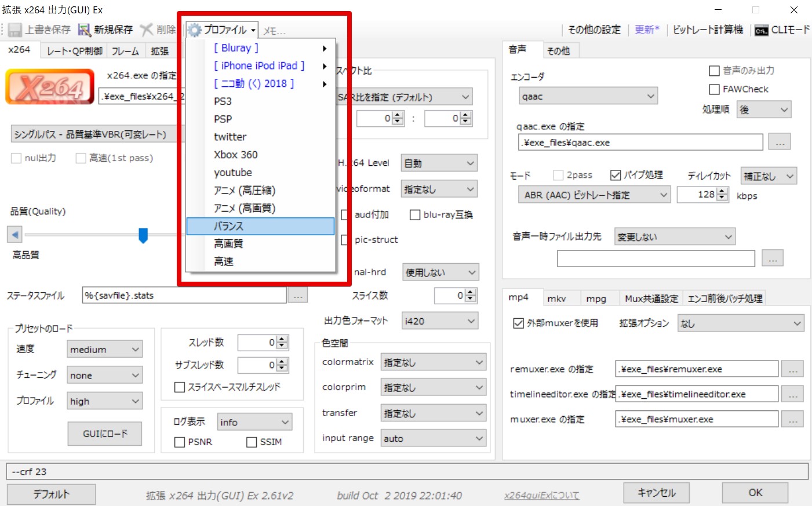Open the encoder qaac dropdown
The height and width of the screenshot is (506, 812).
click(x=588, y=96)
